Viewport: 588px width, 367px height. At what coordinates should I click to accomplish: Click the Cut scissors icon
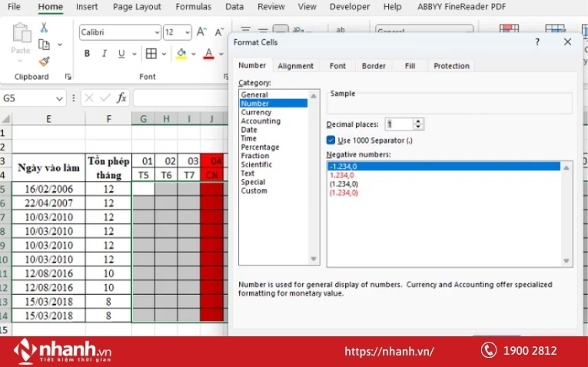(x=44, y=28)
